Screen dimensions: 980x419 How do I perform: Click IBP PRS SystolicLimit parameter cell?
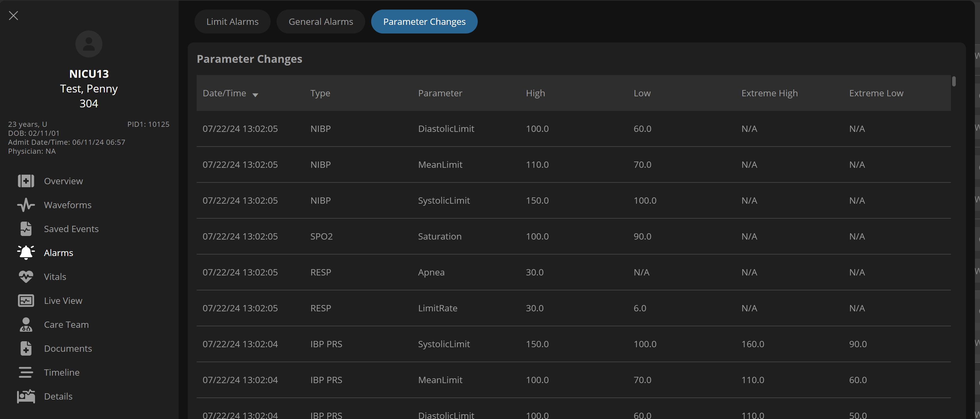click(444, 344)
